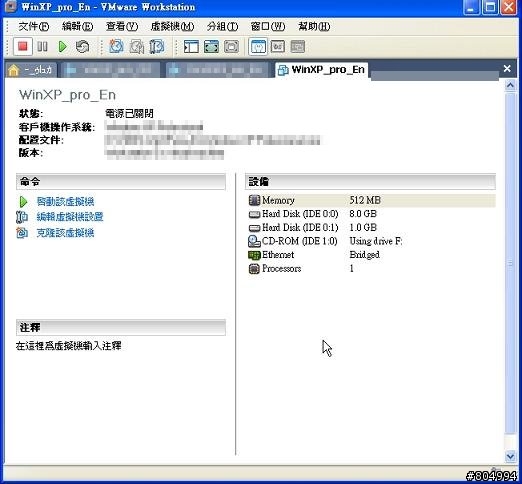Click the 命令 section header

(121, 182)
